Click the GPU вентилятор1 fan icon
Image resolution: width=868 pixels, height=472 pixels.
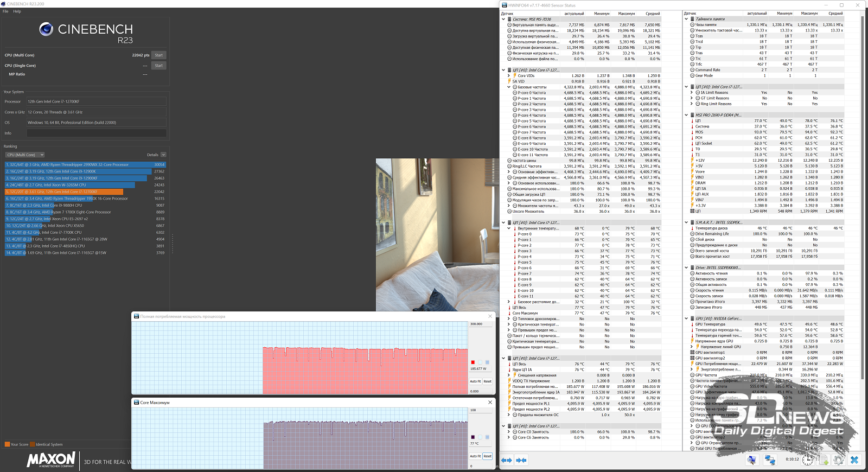tap(692, 353)
